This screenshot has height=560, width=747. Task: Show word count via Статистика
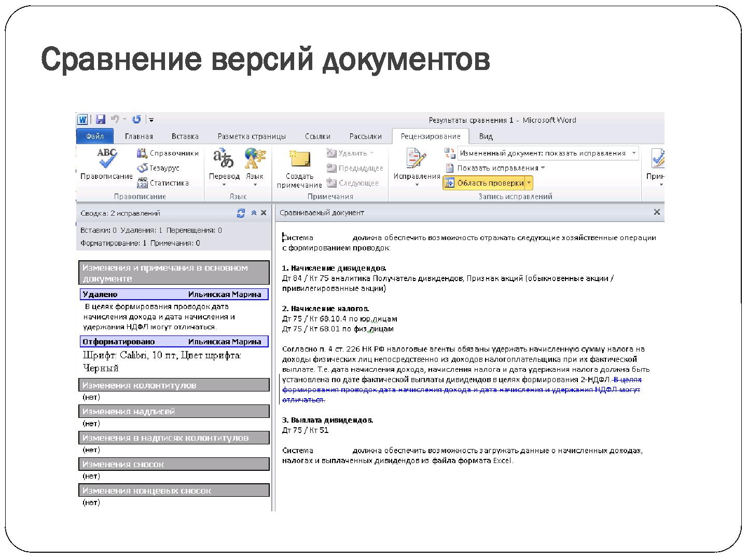pos(163,183)
